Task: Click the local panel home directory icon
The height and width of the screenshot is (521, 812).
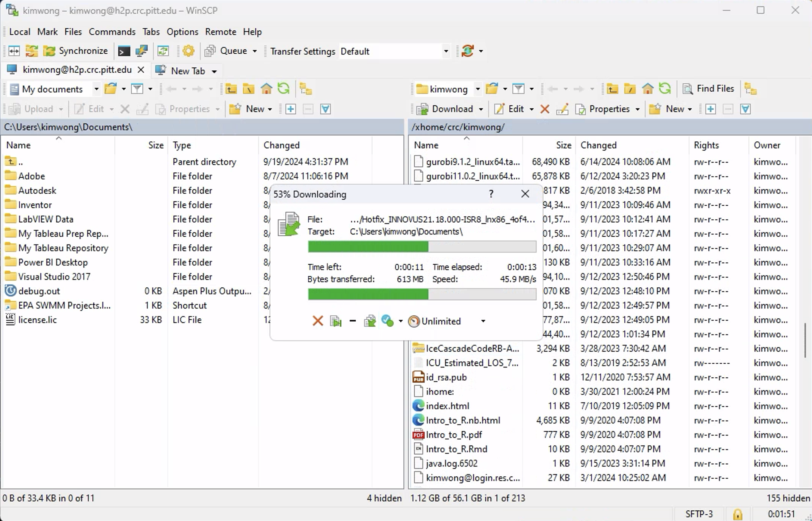Action: [x=266, y=89]
